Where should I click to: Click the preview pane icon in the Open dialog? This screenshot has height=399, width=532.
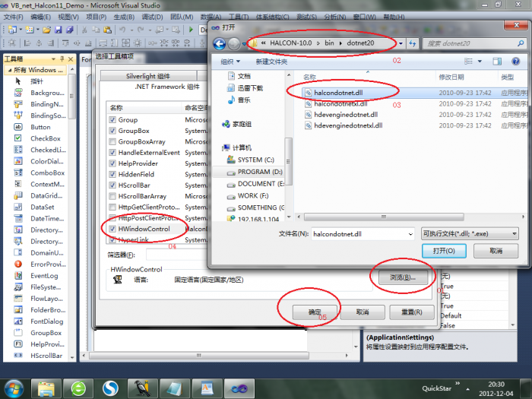tap(497, 61)
